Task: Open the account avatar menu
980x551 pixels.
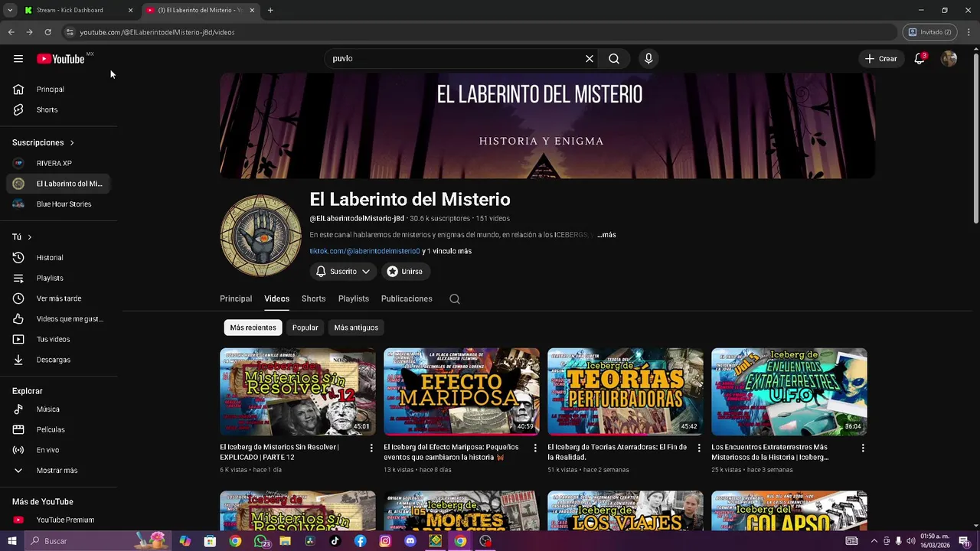Action: point(949,59)
